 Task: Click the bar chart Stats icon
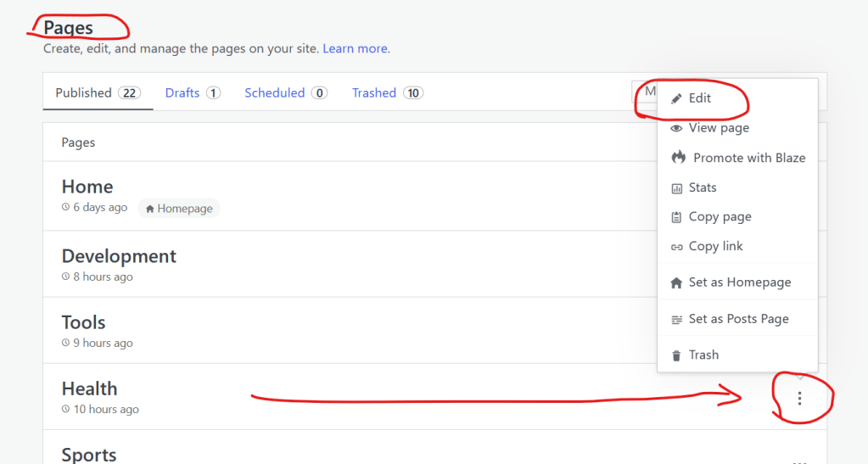coord(676,188)
